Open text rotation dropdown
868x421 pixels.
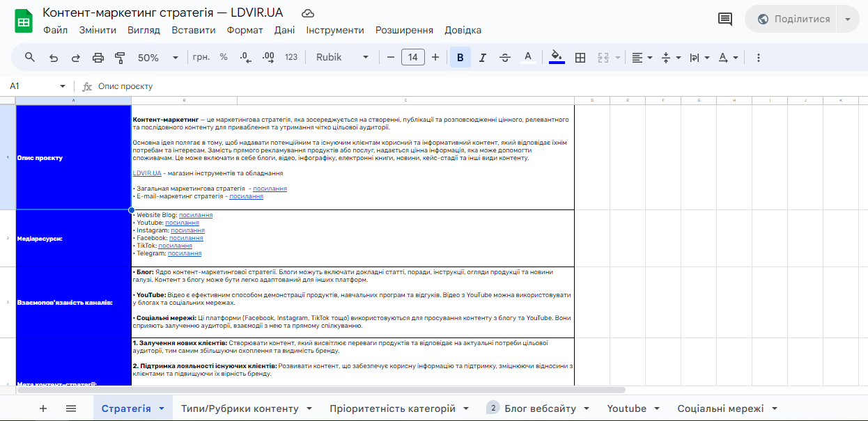(x=728, y=58)
